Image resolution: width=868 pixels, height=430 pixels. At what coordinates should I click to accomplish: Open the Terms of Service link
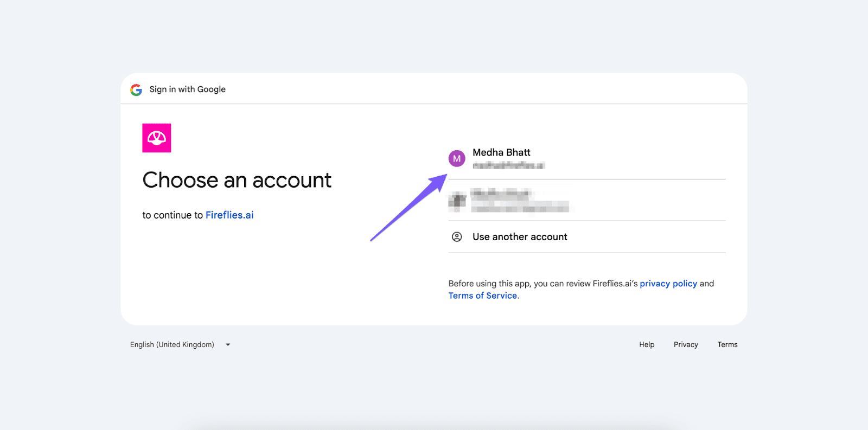point(483,296)
